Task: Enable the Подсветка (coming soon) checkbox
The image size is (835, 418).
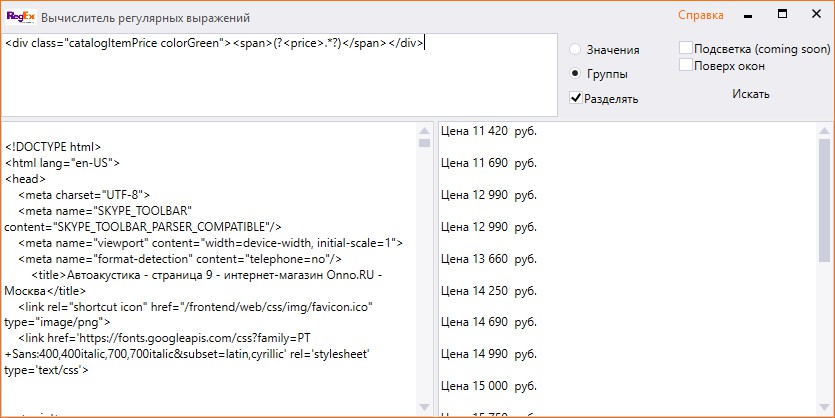Action: coord(685,48)
